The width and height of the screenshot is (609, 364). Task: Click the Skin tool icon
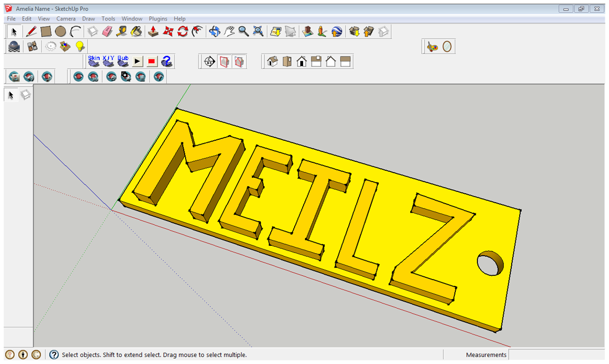pyautogui.click(x=94, y=61)
